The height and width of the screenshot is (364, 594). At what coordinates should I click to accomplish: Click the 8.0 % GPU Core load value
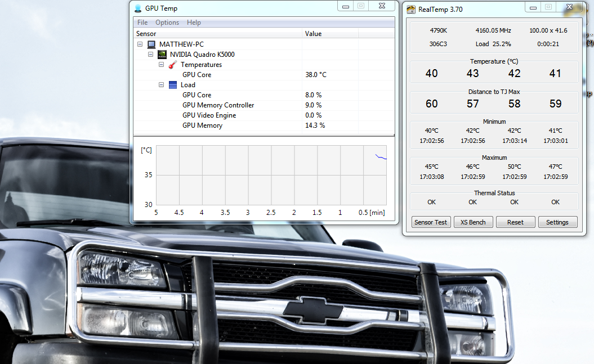(x=313, y=95)
